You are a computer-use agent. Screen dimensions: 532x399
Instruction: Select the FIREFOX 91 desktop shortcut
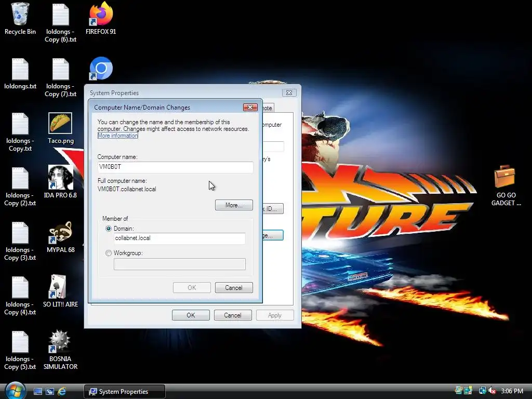coord(101,18)
